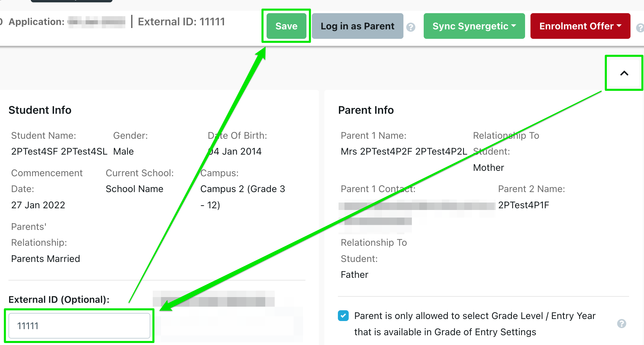Uncheck the parent grade level restriction checkbox

(x=343, y=316)
